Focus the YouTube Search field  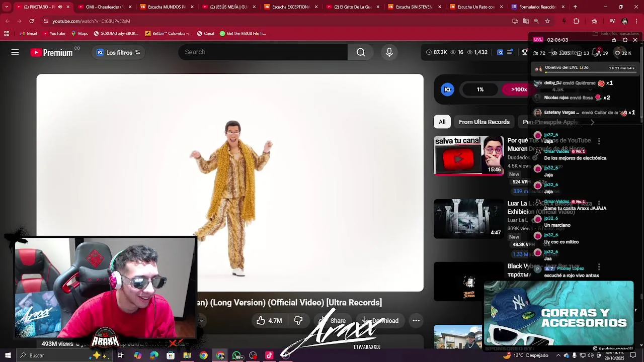[263, 52]
